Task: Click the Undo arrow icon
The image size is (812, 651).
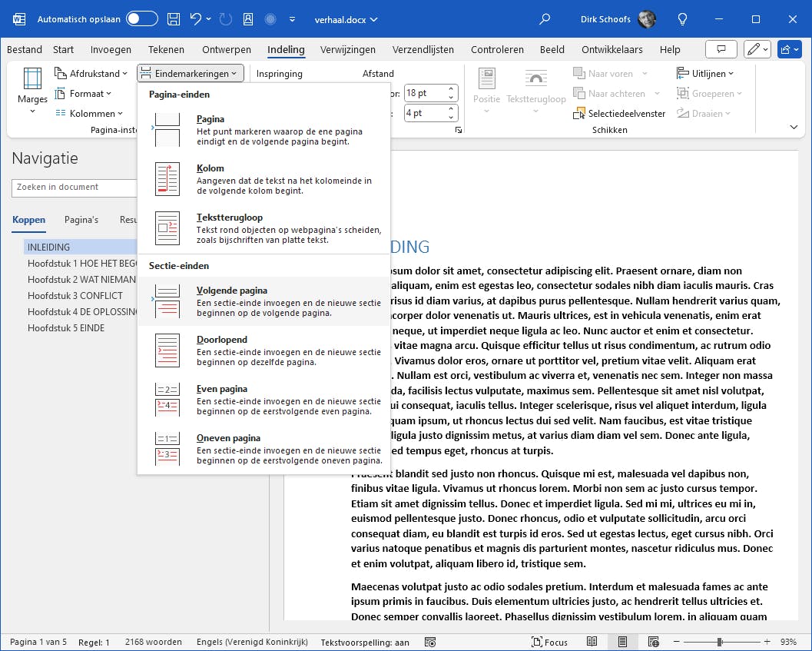Action: click(197, 18)
